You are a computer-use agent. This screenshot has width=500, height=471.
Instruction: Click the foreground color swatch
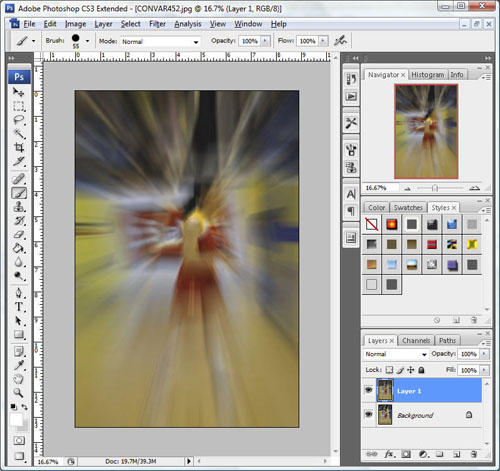[16, 419]
